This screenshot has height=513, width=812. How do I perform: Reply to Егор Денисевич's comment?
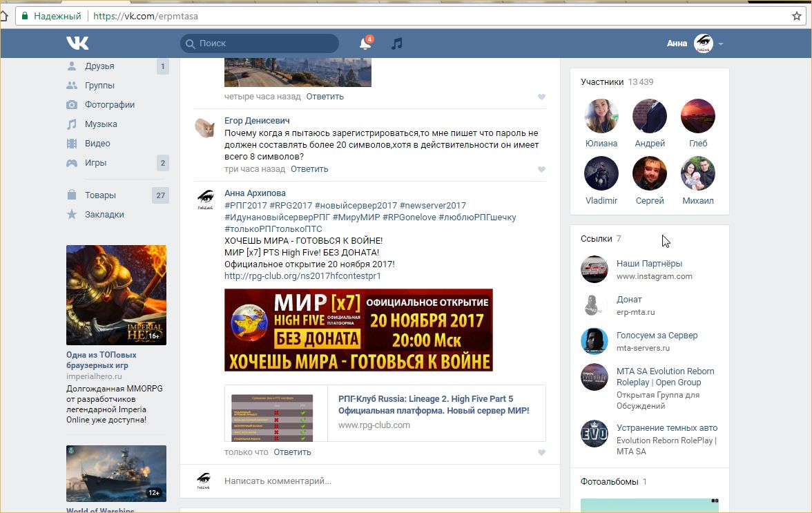pyautogui.click(x=309, y=169)
